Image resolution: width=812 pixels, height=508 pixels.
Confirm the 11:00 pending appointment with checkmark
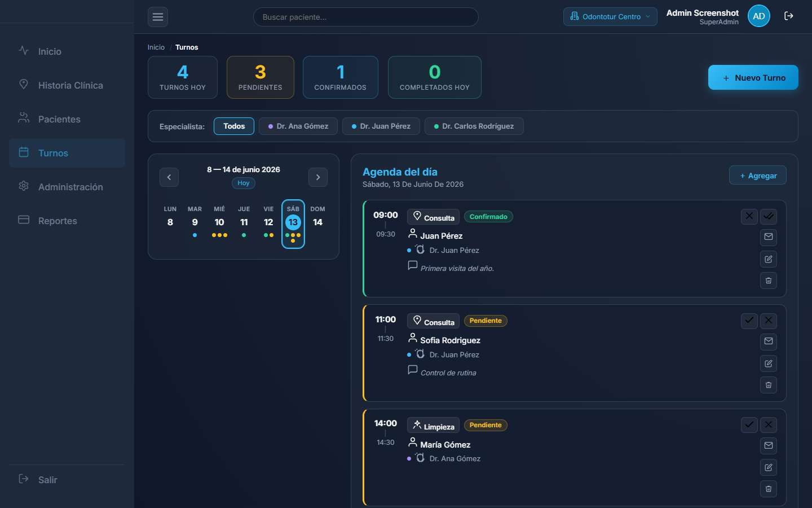[749, 321]
